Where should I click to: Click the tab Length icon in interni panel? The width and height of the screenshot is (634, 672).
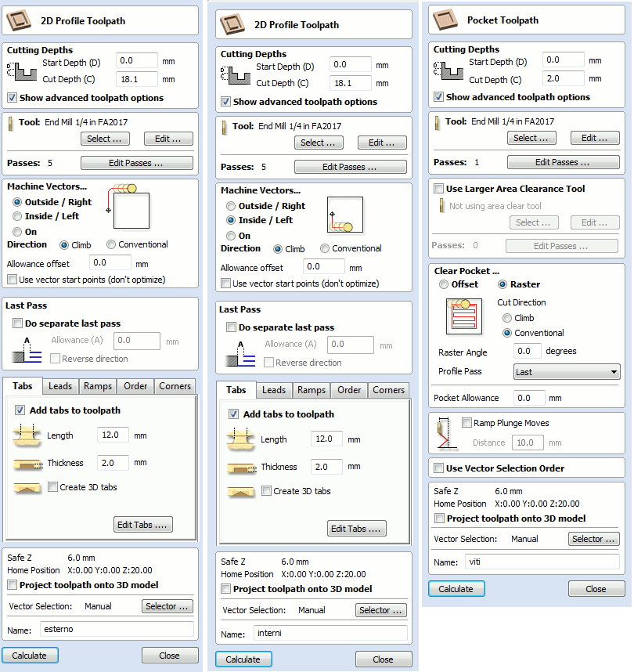click(240, 439)
